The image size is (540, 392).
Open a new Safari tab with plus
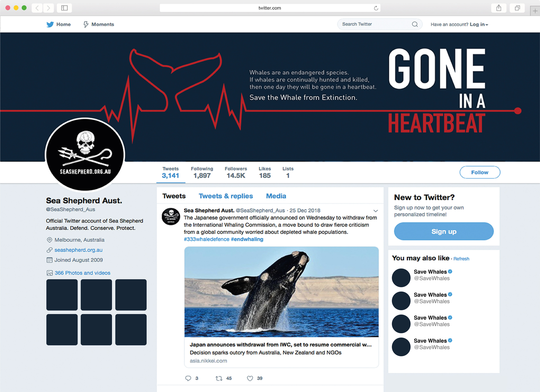[x=535, y=11]
